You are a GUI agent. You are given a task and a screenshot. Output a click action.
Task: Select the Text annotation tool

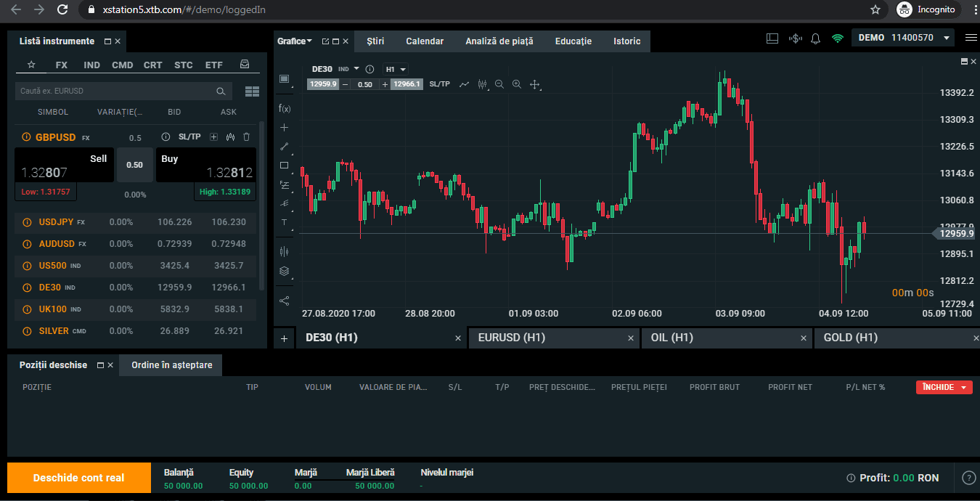click(284, 222)
